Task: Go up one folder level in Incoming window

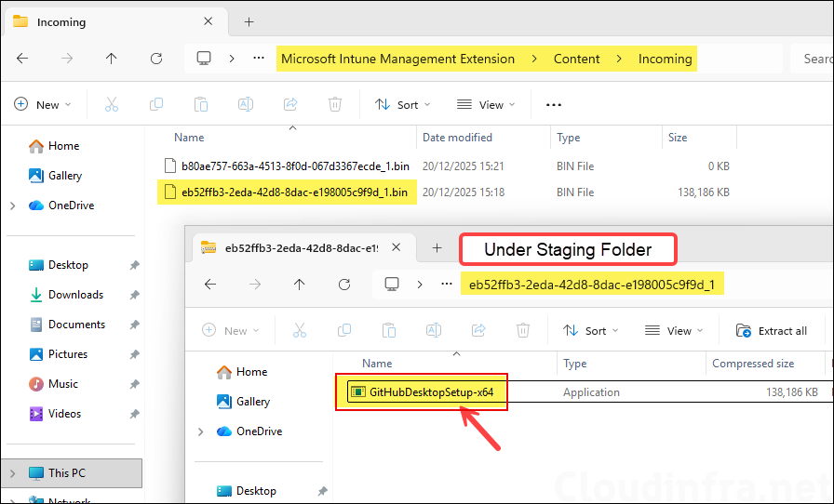Action: coord(112,59)
